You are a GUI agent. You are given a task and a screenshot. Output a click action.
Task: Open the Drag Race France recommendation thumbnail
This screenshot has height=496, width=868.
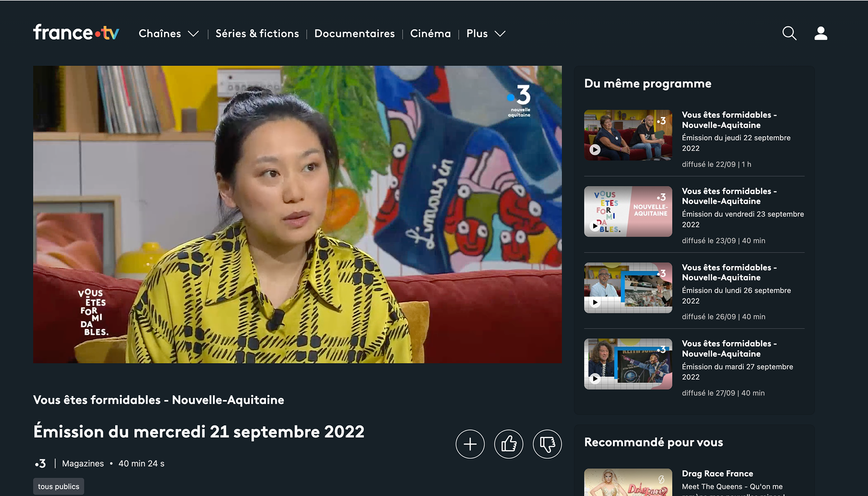click(627, 482)
